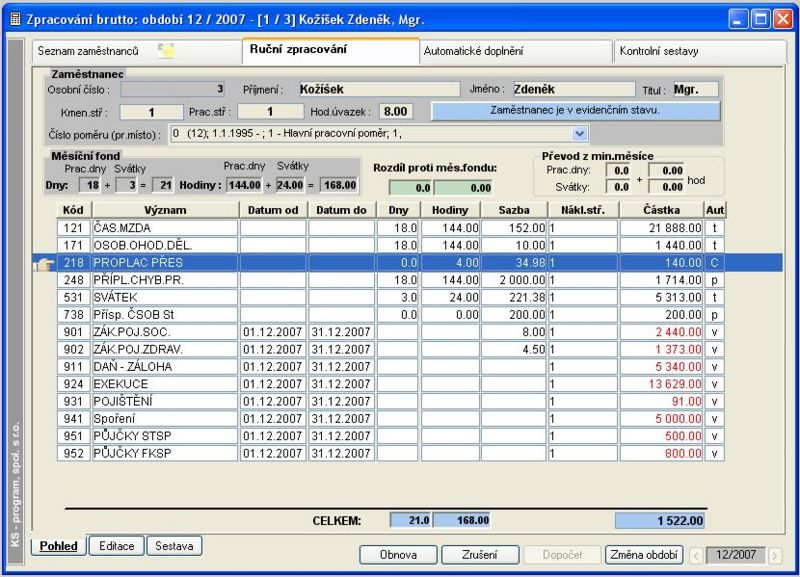
Task: Click the 'Zaměstnanec je v evidenčním stavu' button
Action: [x=576, y=111]
